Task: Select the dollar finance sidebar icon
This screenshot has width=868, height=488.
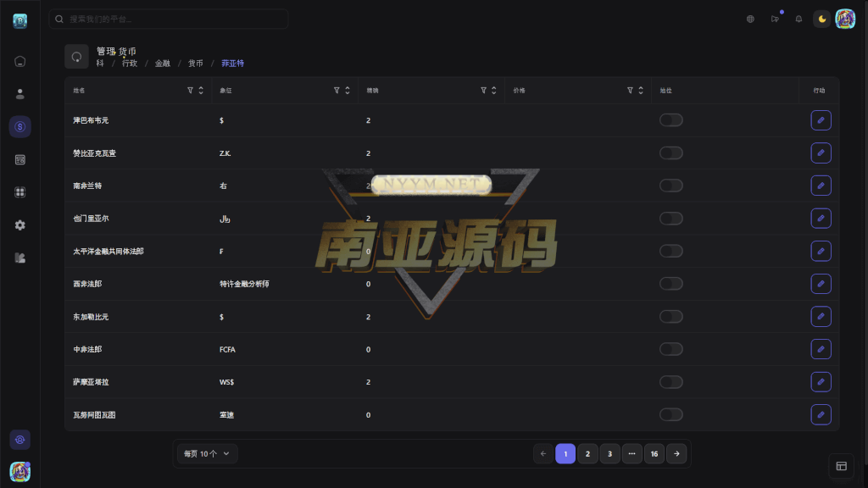Action: coord(20,127)
